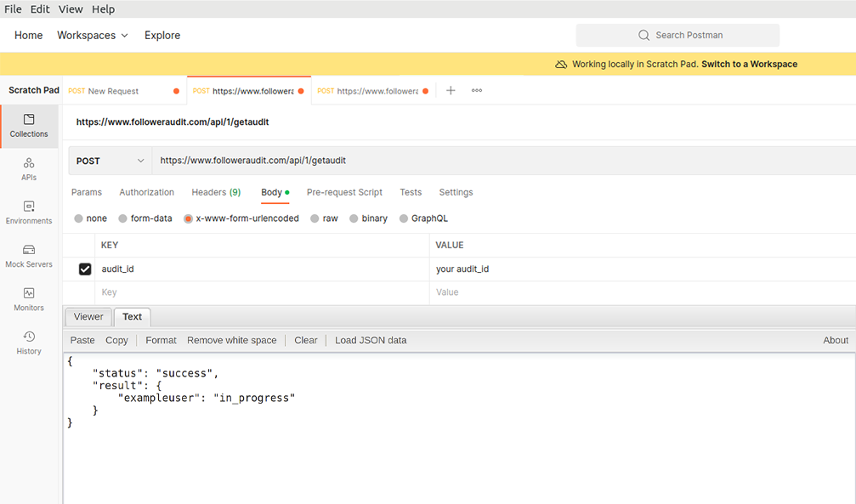
Task: Open the third followeraudit request tab
Action: [373, 91]
